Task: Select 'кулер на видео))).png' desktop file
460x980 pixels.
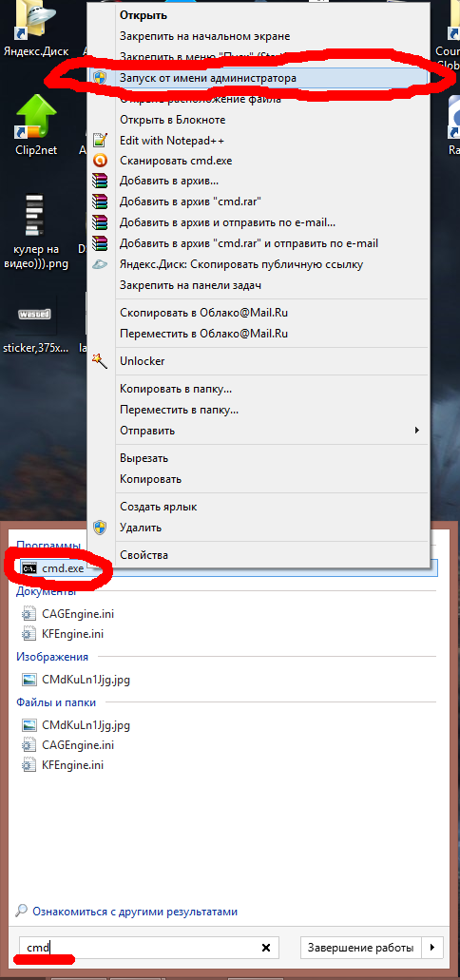Action: 35,233
